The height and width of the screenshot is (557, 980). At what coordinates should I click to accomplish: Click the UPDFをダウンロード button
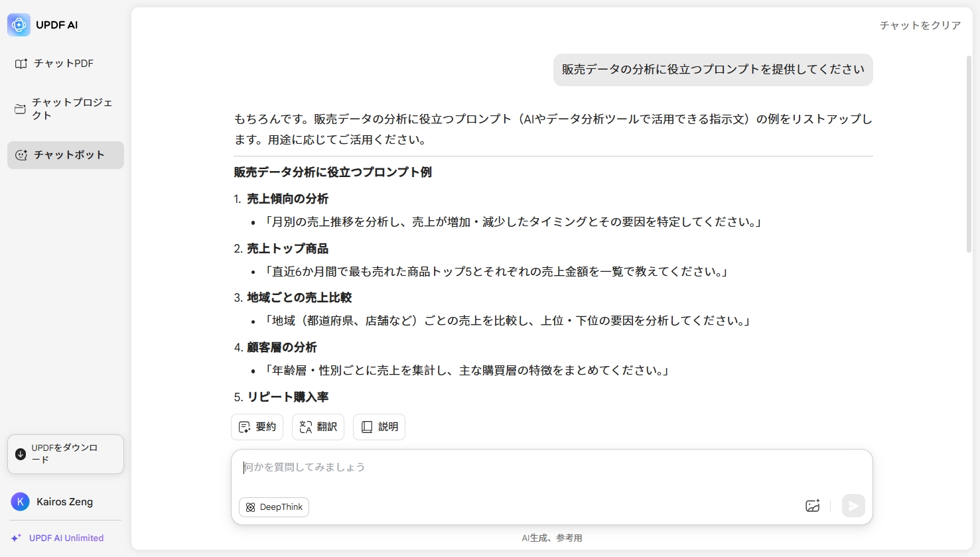(66, 454)
